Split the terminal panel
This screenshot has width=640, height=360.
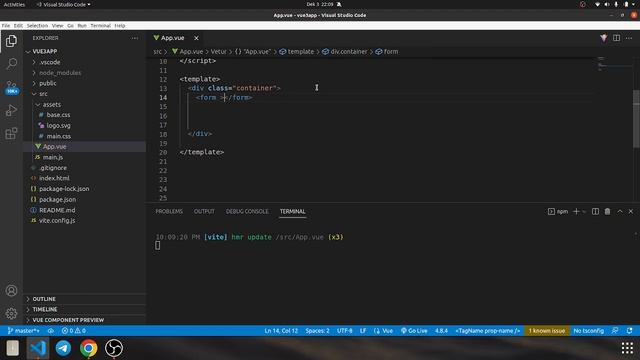tap(596, 211)
